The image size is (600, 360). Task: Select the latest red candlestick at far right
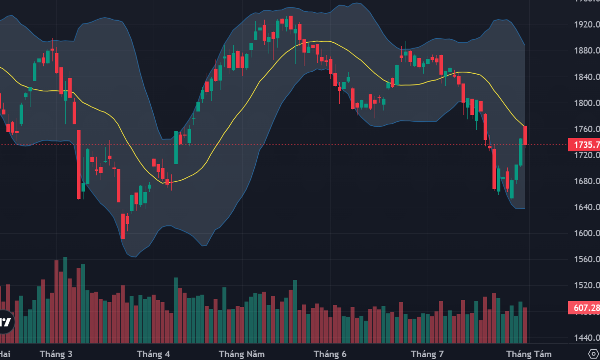525,135
